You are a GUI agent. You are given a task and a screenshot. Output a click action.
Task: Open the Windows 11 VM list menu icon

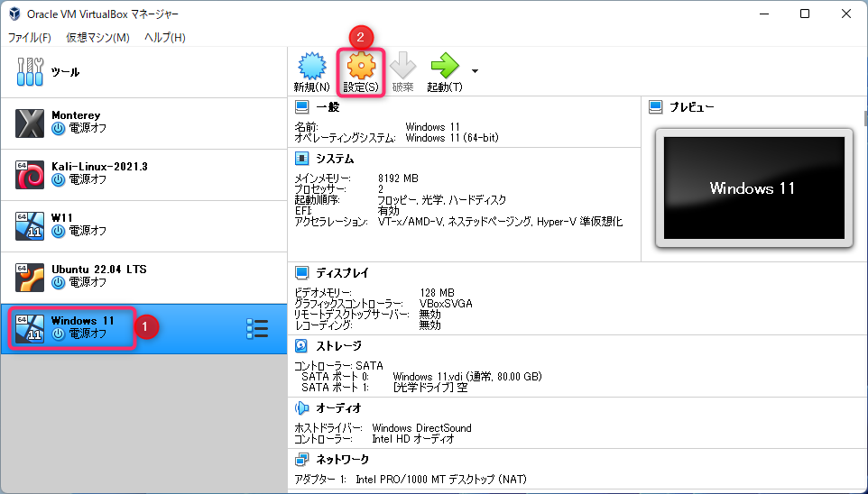257,329
